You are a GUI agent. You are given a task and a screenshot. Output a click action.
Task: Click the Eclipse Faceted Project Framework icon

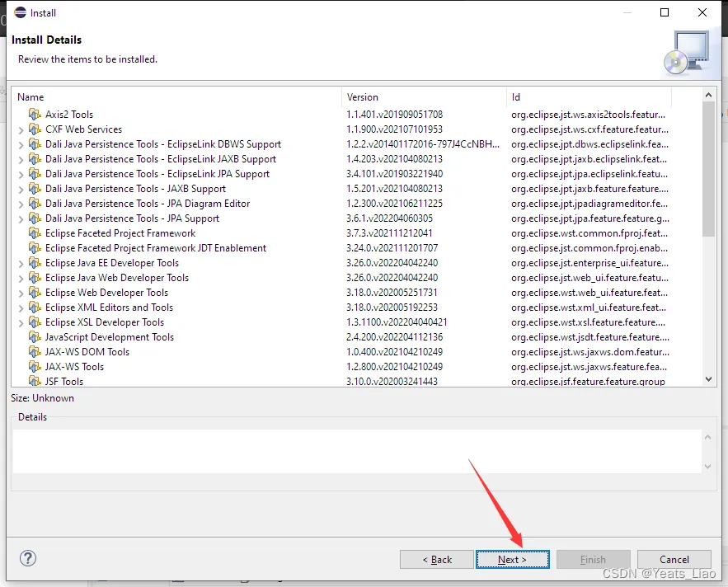[35, 233]
